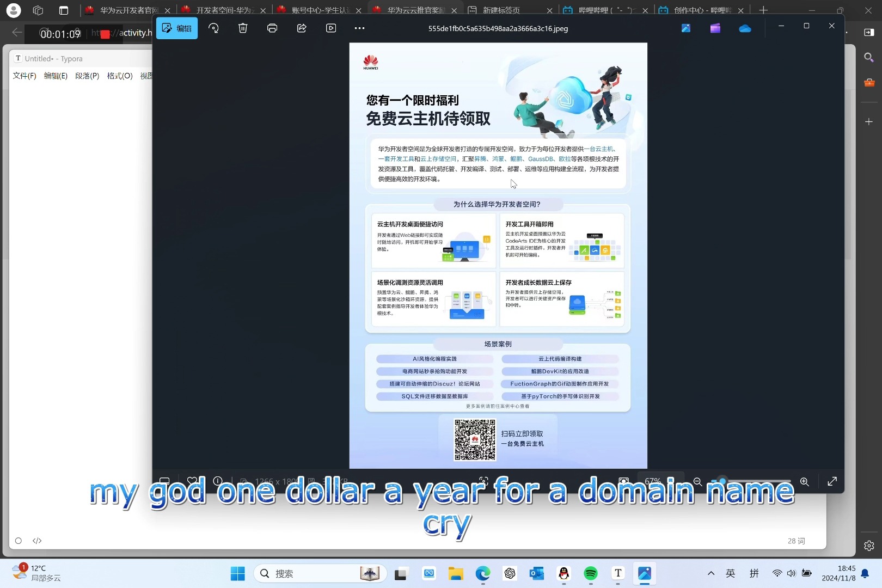Click the zoom slider in Photos
The width and height of the screenshot is (882, 588).
point(751,481)
